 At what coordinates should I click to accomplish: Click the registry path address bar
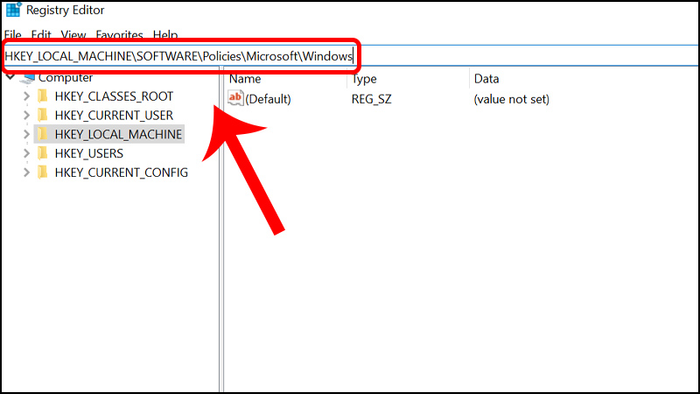[x=350, y=56]
